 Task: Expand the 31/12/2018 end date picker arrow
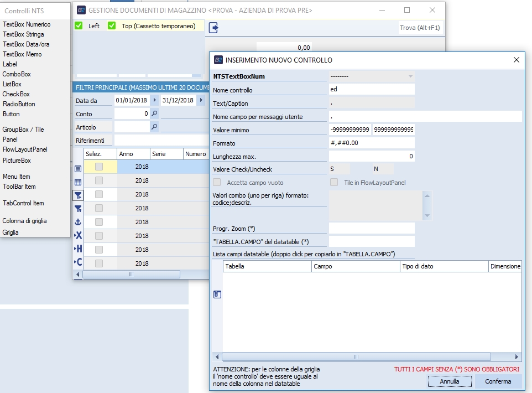(201, 100)
